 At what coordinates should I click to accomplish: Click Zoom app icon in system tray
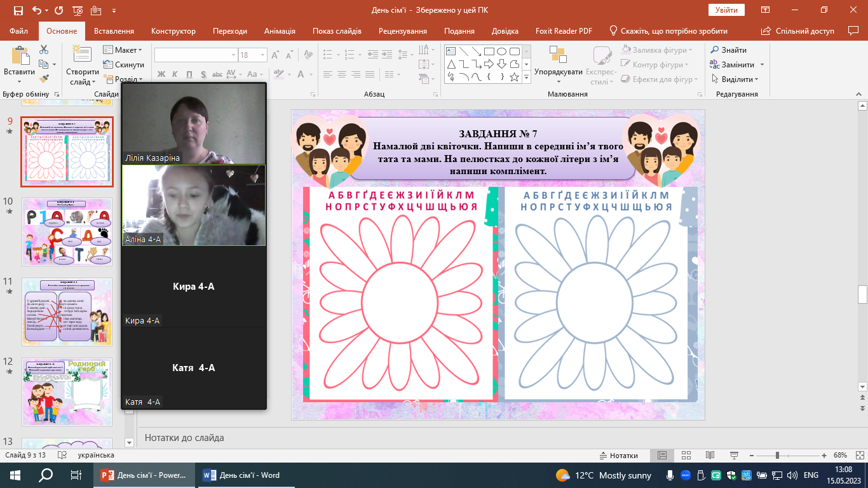coord(686,475)
